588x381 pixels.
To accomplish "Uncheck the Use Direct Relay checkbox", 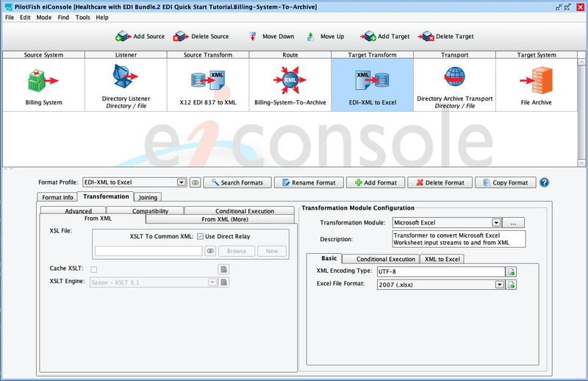I will pos(200,236).
